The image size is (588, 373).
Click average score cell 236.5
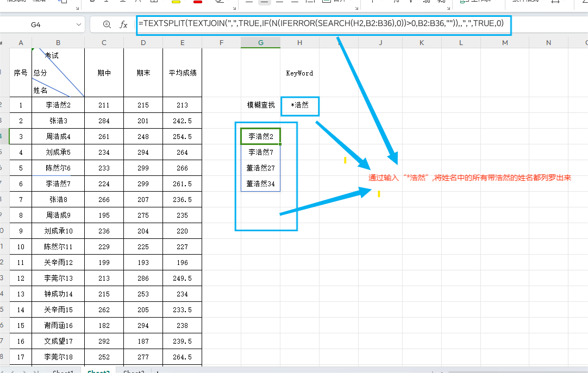(x=182, y=199)
